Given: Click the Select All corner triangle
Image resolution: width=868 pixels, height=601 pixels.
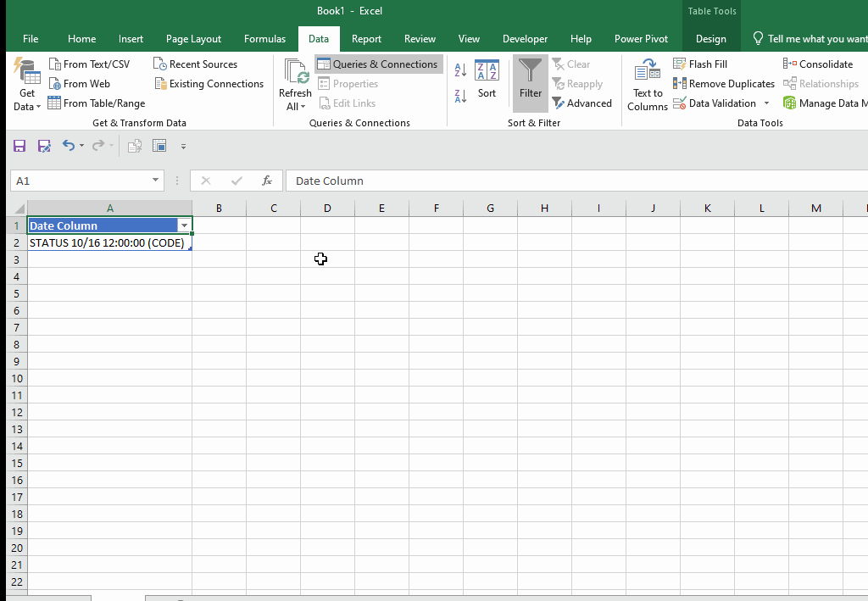Looking at the screenshot, I should (x=19, y=208).
